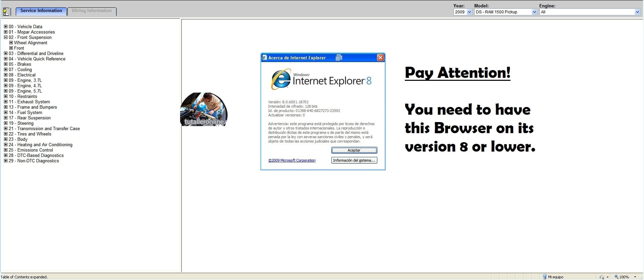
Task: Open the ©2009 Microsoft Corporation link
Action: pyautogui.click(x=292, y=160)
